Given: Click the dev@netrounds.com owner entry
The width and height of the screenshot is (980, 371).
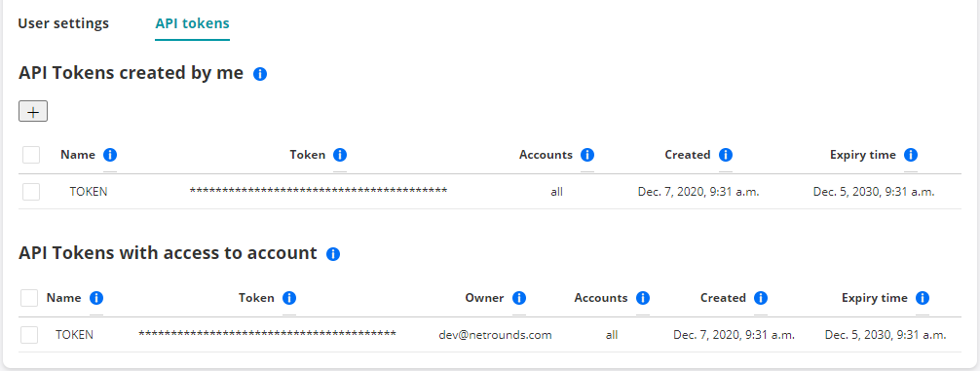Looking at the screenshot, I should [496, 335].
